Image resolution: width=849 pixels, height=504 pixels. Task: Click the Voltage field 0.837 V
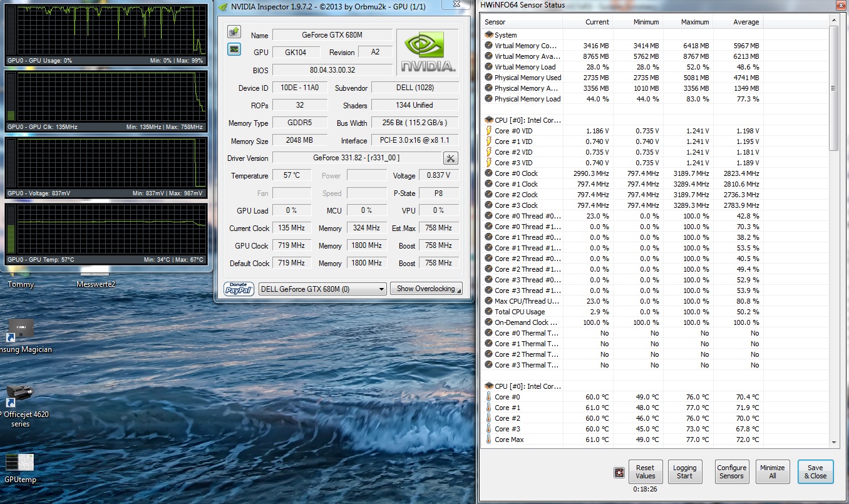click(438, 175)
